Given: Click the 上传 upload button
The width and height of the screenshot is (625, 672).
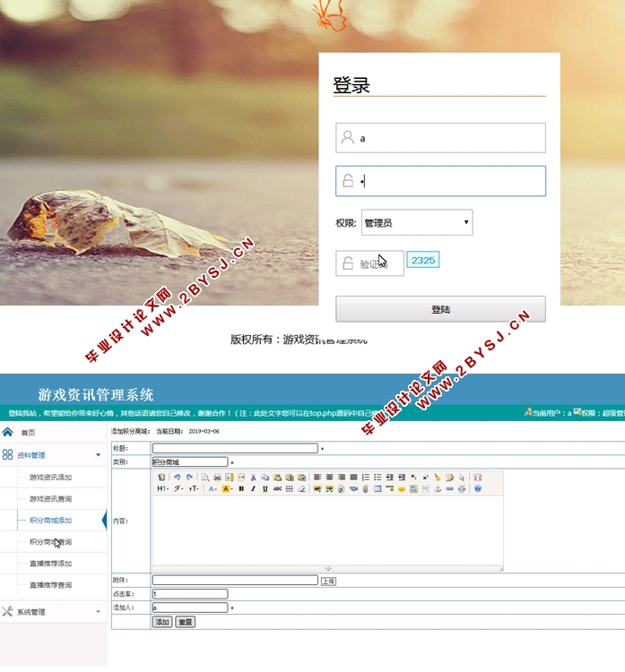Looking at the screenshot, I should coord(328,582).
